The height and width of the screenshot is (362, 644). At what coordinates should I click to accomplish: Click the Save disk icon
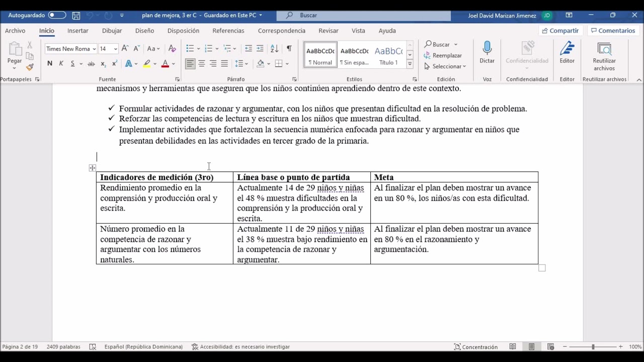[76, 16]
